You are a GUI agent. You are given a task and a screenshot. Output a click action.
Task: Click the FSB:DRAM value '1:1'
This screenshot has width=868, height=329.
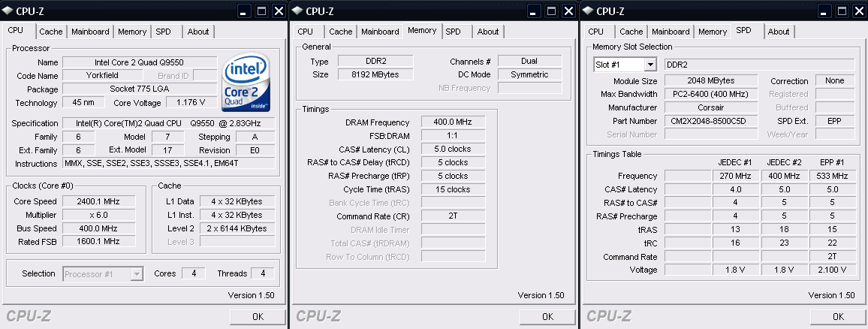coord(453,136)
